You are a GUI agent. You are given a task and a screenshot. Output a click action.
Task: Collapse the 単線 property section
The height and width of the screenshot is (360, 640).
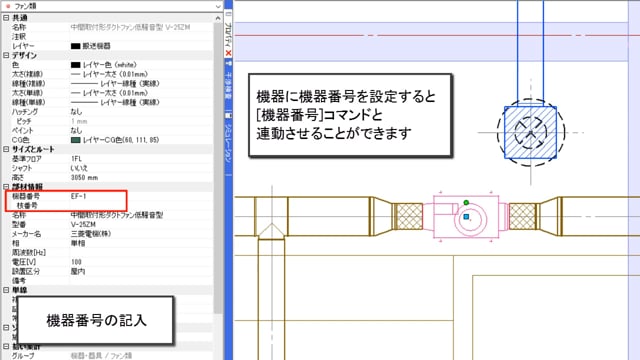pos(6,290)
